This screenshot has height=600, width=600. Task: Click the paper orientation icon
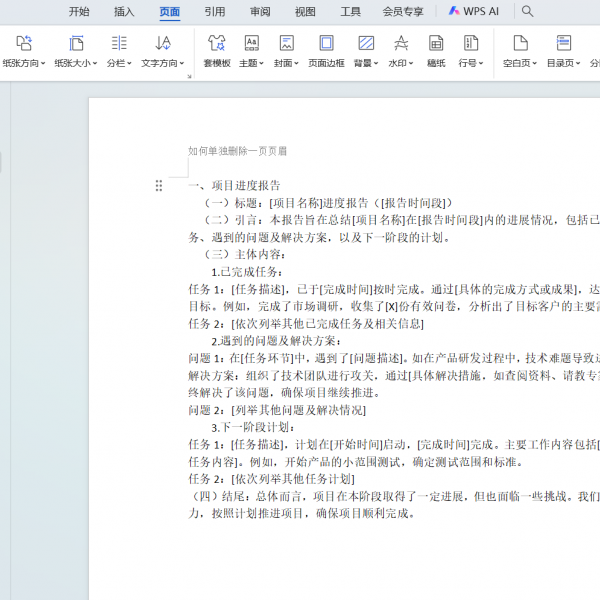pos(24,43)
